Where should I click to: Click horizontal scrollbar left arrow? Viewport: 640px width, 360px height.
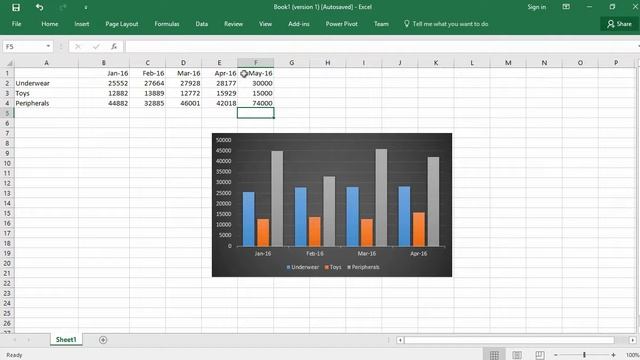pos(400,340)
